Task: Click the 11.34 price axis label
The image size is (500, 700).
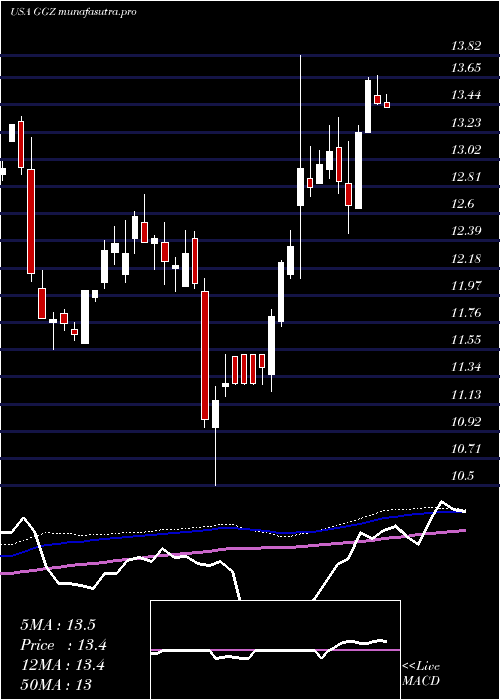Action: coord(466,367)
